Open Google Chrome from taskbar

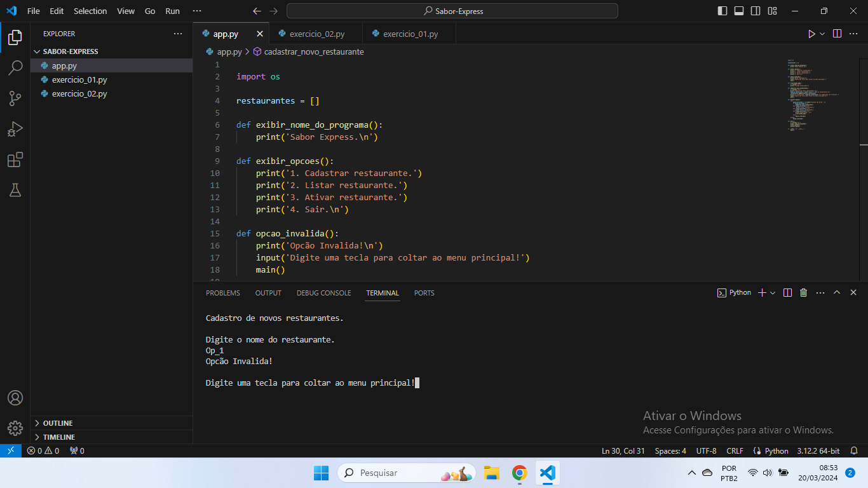coord(520,473)
